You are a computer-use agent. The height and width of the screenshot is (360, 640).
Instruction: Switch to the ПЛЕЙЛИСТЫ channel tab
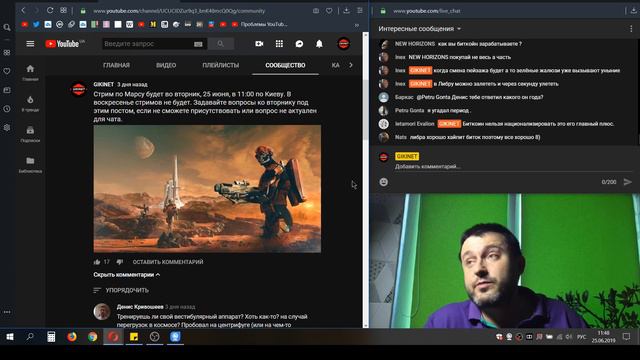pos(221,65)
